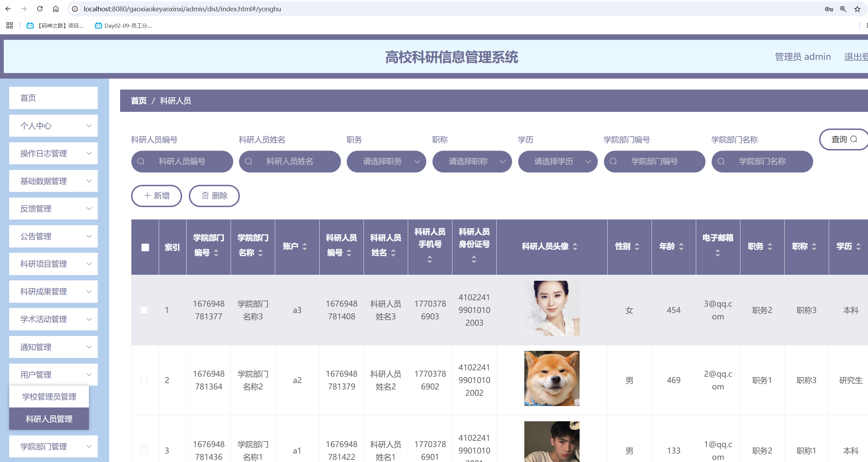Sort by 学院部门名称 column arrows

pos(260,253)
